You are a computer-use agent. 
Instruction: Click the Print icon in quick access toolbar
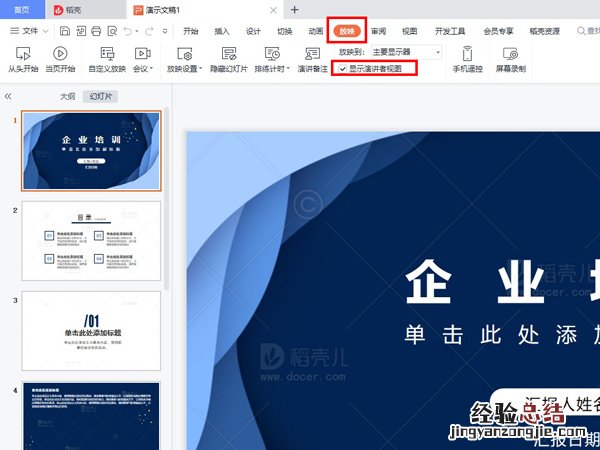pos(96,31)
